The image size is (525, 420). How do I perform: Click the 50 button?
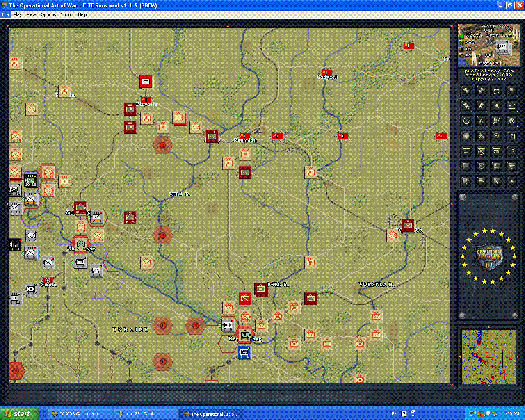coord(496,151)
